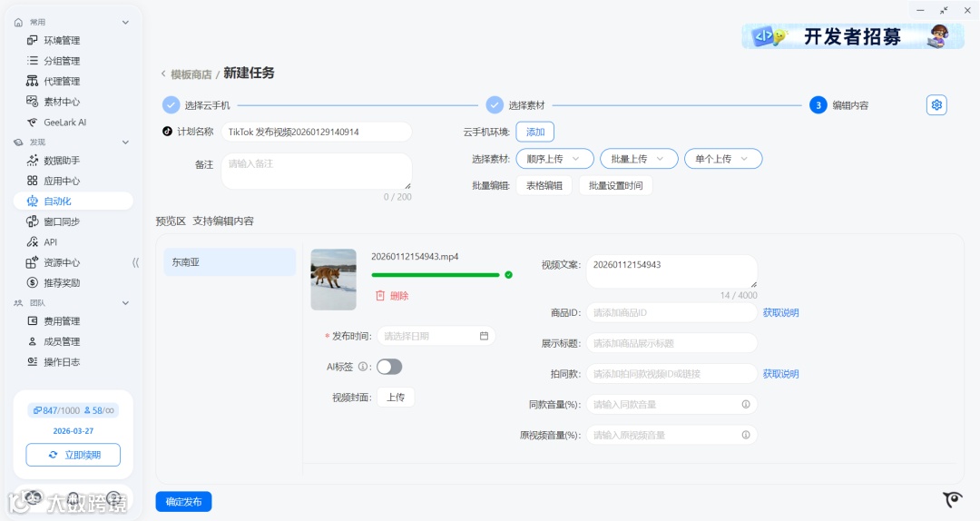Click the 表格编辑 button
Image resolution: width=980 pixels, height=521 pixels.
(x=544, y=186)
